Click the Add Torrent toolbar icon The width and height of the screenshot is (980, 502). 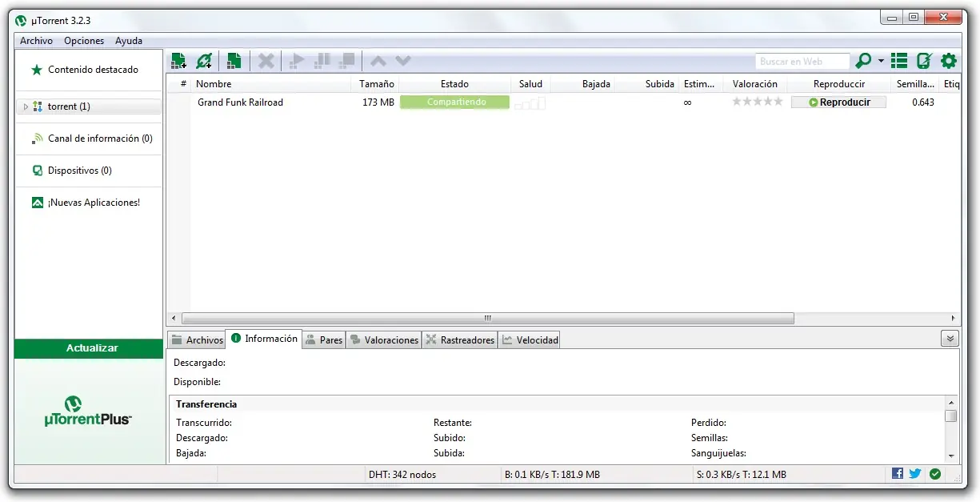(x=178, y=61)
